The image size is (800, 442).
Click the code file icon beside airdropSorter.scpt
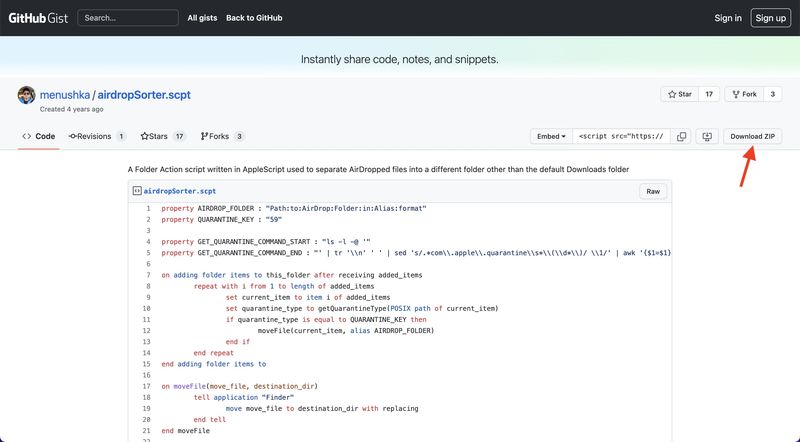(137, 191)
